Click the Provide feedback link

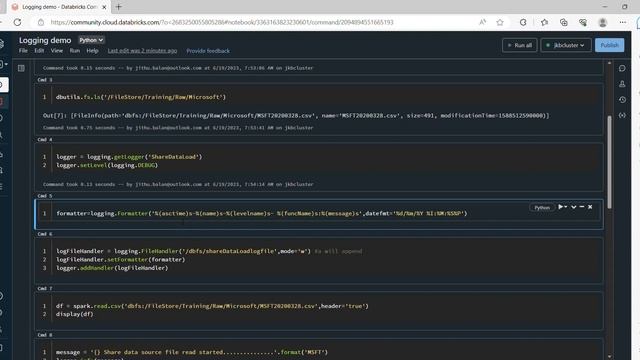[208, 51]
